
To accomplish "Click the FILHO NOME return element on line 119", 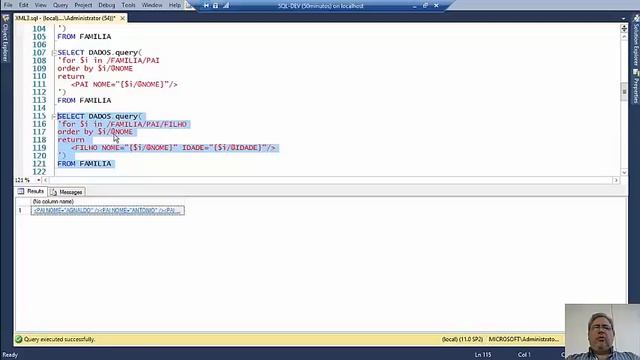I will (x=173, y=148).
